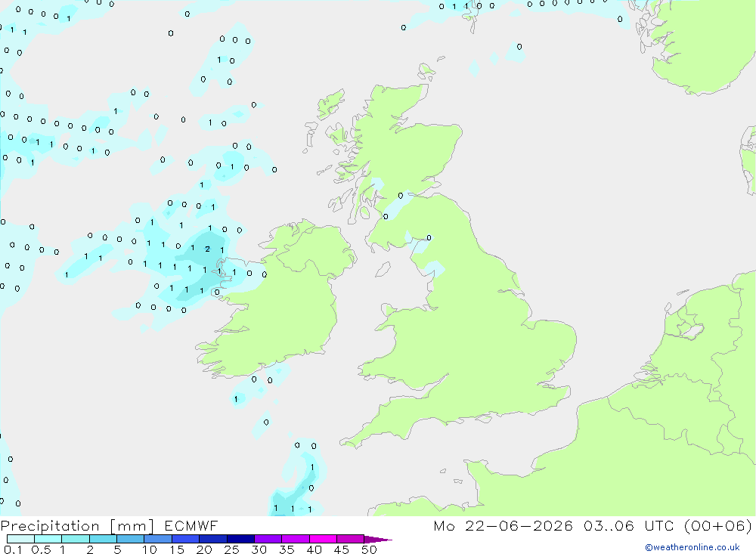Pick the 0.1–0.5 mm palest legend swatch
756x554 pixels.
tap(20, 539)
